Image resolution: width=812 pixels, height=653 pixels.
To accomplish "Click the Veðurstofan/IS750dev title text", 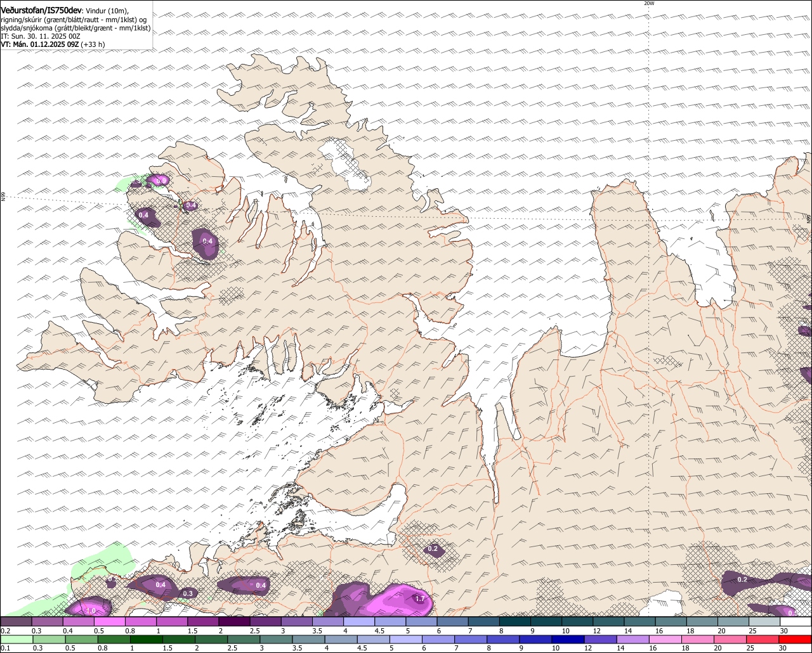I will pos(41,10).
